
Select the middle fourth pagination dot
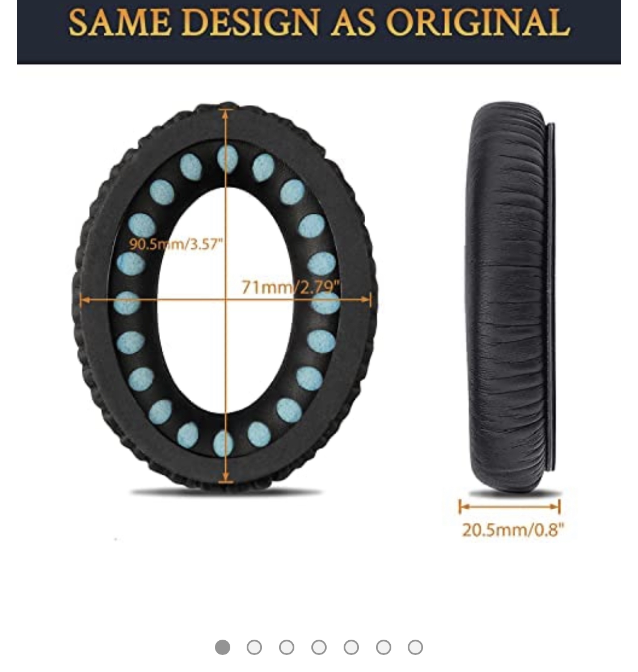pyautogui.click(x=319, y=646)
